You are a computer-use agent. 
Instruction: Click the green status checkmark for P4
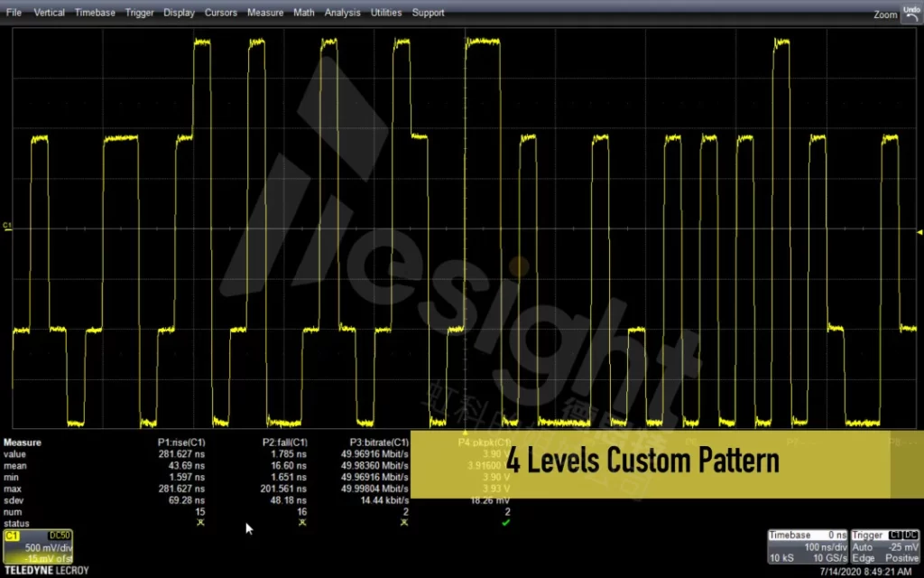pos(504,523)
